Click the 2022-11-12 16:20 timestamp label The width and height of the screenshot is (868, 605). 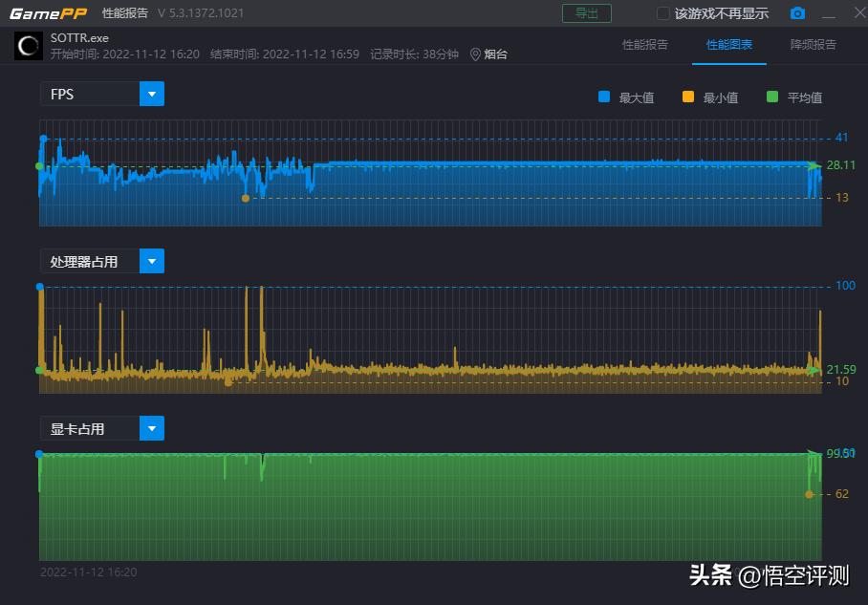coord(88,572)
